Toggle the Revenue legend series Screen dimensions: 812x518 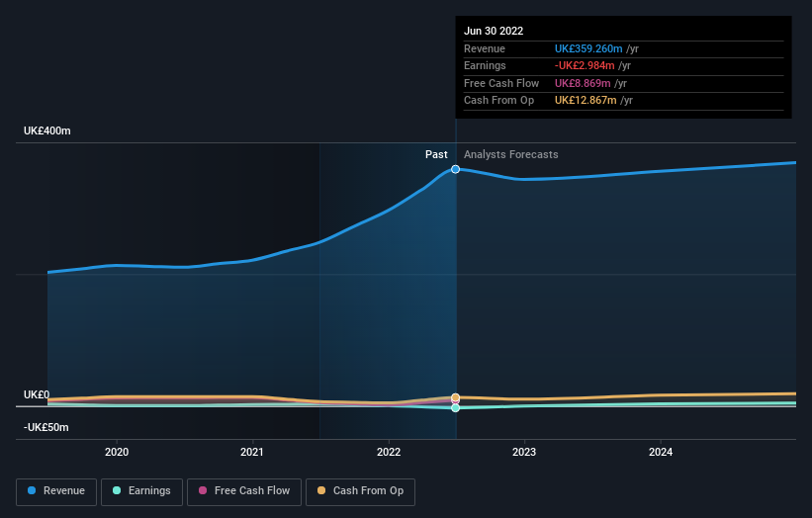click(56, 491)
